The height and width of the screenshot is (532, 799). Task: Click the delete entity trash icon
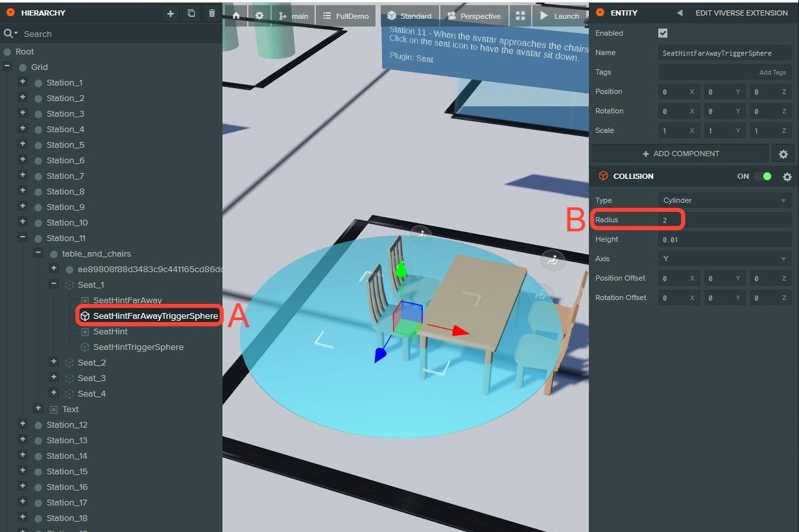(x=212, y=13)
